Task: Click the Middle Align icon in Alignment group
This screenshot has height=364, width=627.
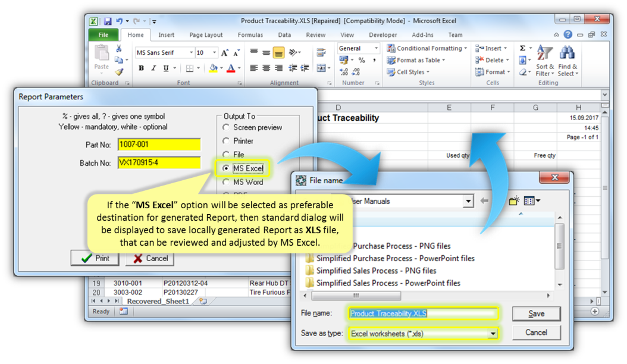Action: (x=267, y=52)
